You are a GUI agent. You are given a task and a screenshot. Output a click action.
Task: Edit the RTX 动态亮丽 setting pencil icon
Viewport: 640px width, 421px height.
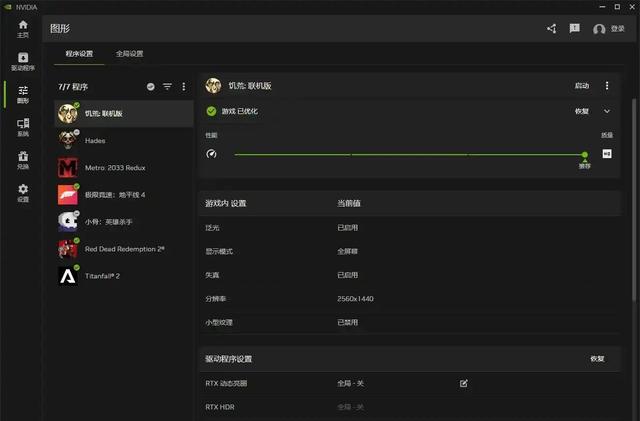tap(464, 383)
